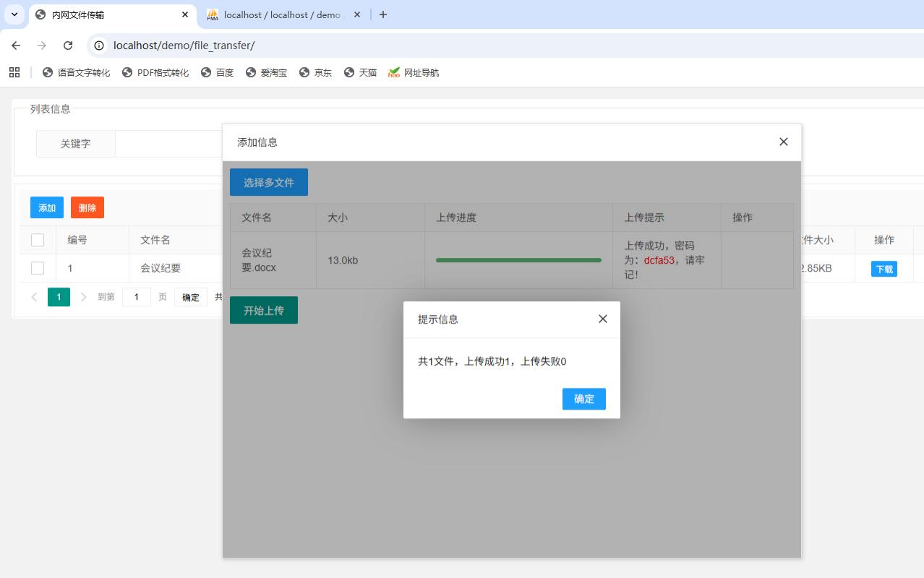Screen dimensions: 924x578
Task: Navigate back using the back arrow
Action: tap(16, 45)
